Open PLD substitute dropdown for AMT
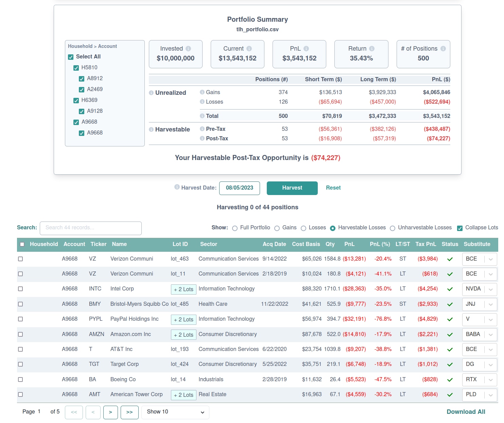Screen dimensions: 504x423 pos(480,395)
